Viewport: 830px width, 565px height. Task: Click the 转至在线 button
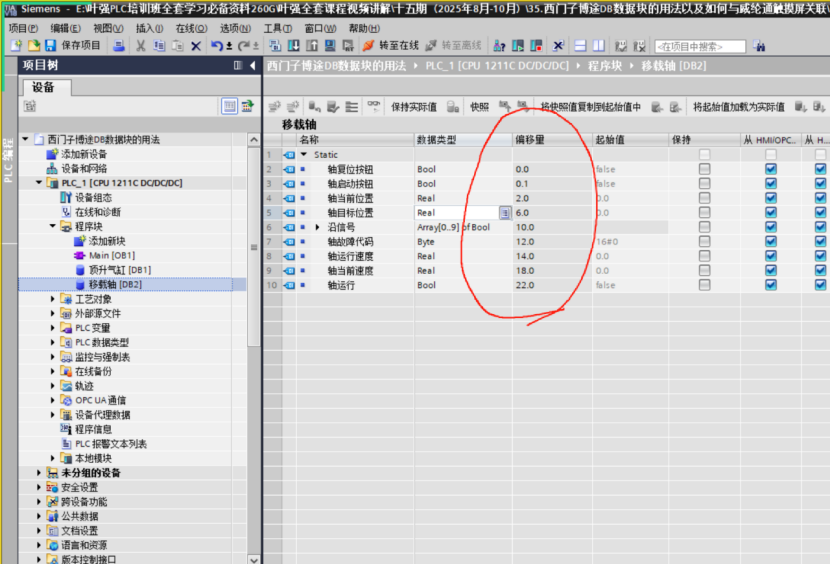click(x=399, y=46)
